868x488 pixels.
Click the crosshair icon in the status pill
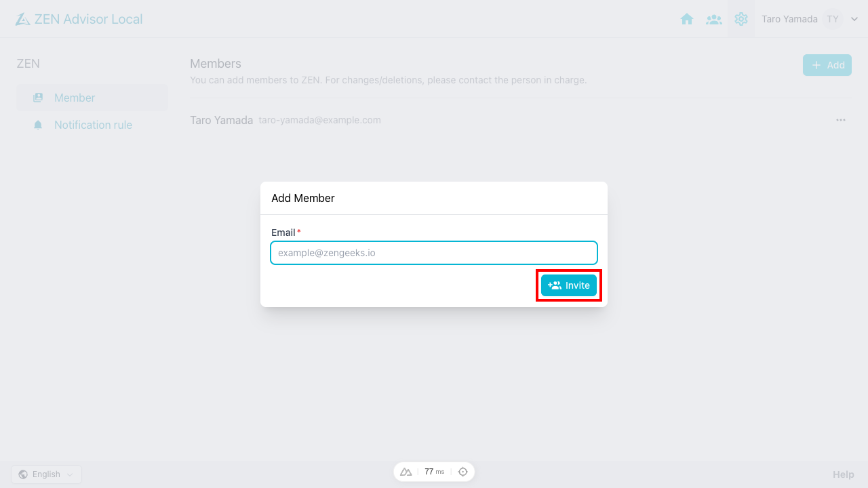462,471
